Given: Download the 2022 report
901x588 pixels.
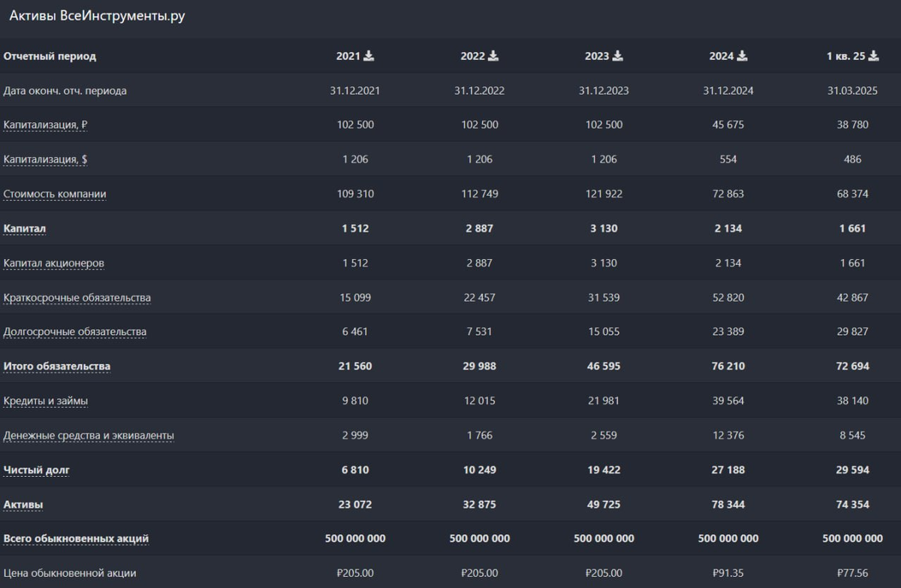Looking at the screenshot, I should pos(493,56).
